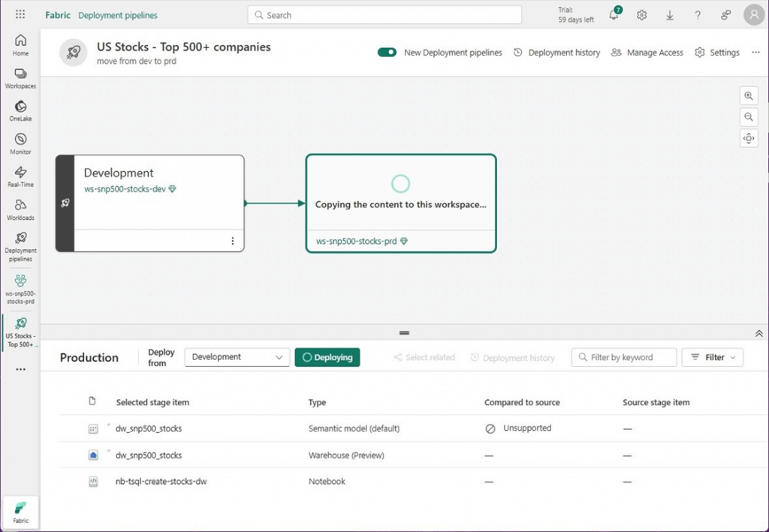Viewport: 769px width, 532px height.
Task: Go to Home in sidebar
Action: 20,45
